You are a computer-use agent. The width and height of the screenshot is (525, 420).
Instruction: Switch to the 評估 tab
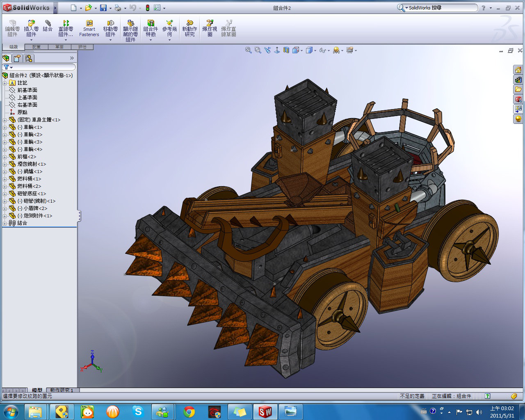tap(82, 47)
